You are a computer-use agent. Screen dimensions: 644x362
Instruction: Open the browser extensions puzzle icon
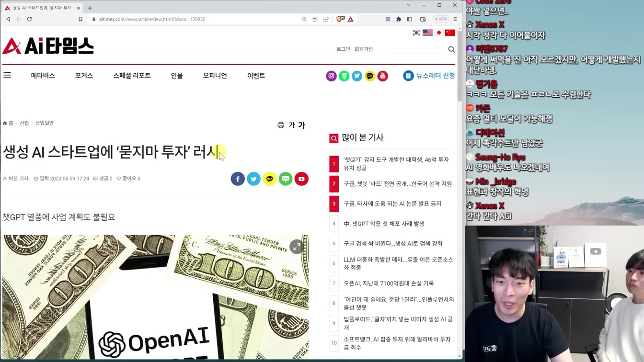[399, 19]
